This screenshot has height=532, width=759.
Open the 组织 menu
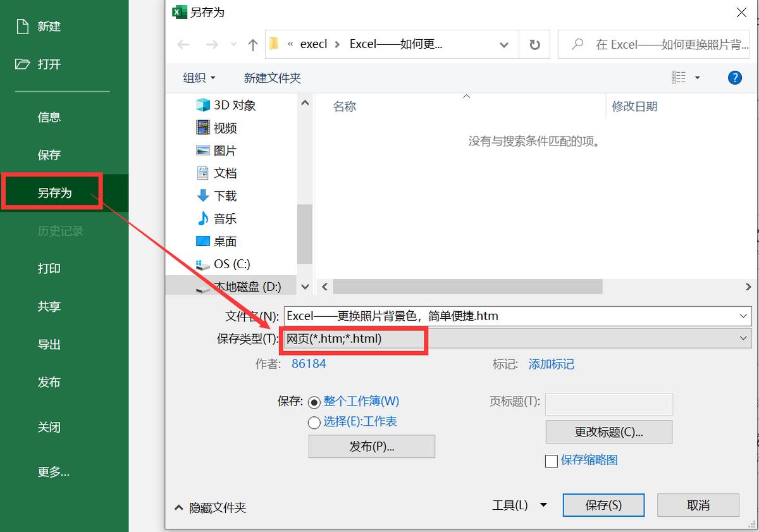coord(199,77)
